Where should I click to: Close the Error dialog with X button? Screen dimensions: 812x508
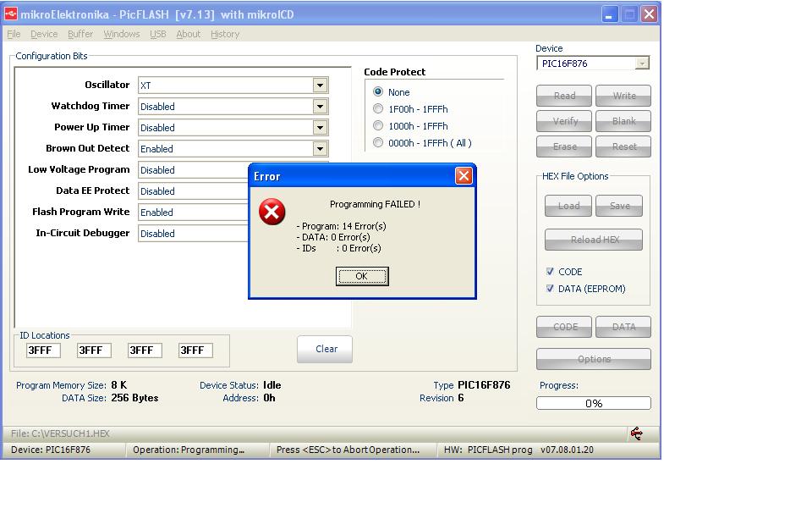[464, 176]
